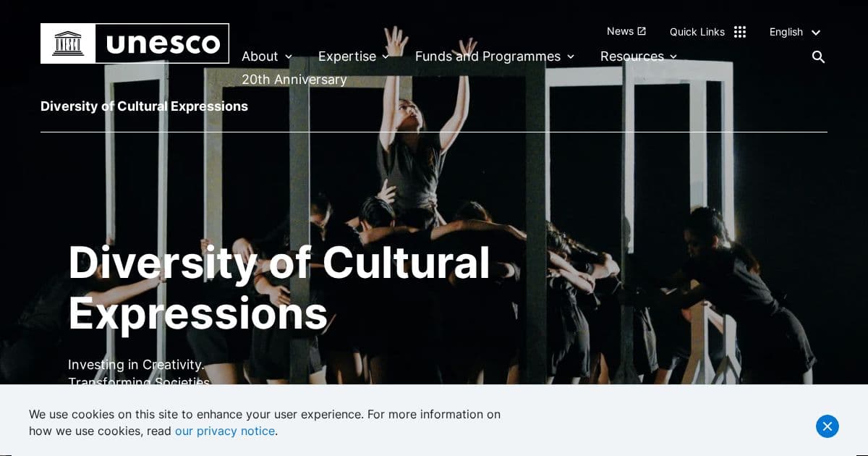Image resolution: width=868 pixels, height=456 pixels.
Task: Expand the chevron next to About
Action: pyautogui.click(x=289, y=57)
